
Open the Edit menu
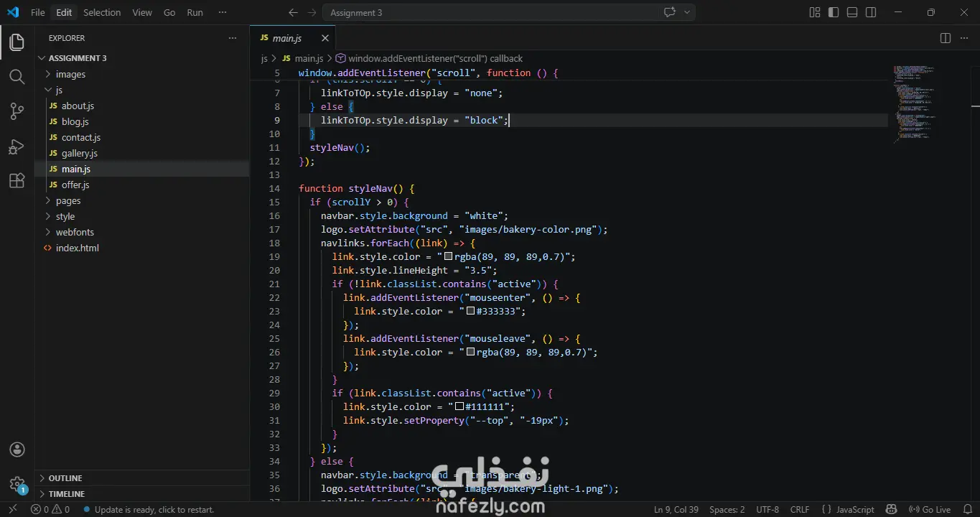64,12
